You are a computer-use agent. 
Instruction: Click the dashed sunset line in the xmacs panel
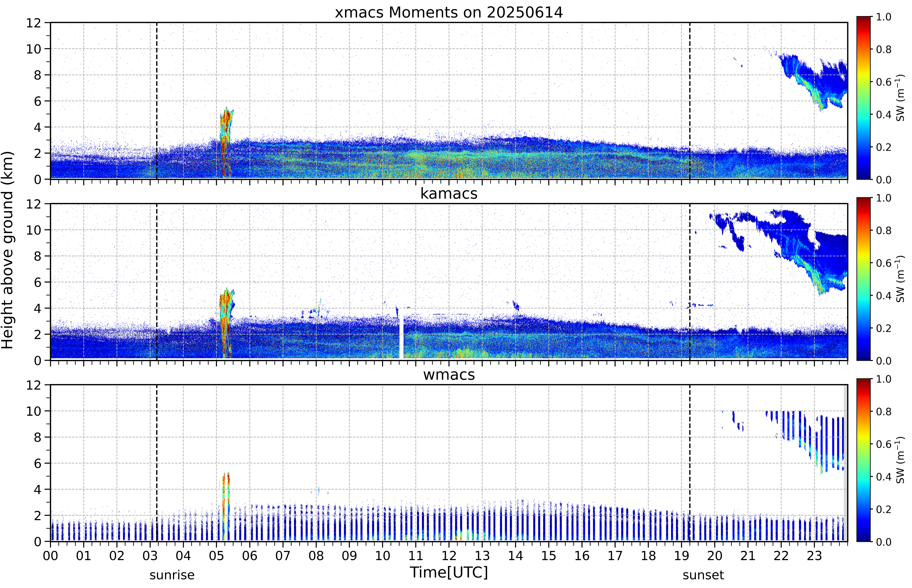(690, 101)
